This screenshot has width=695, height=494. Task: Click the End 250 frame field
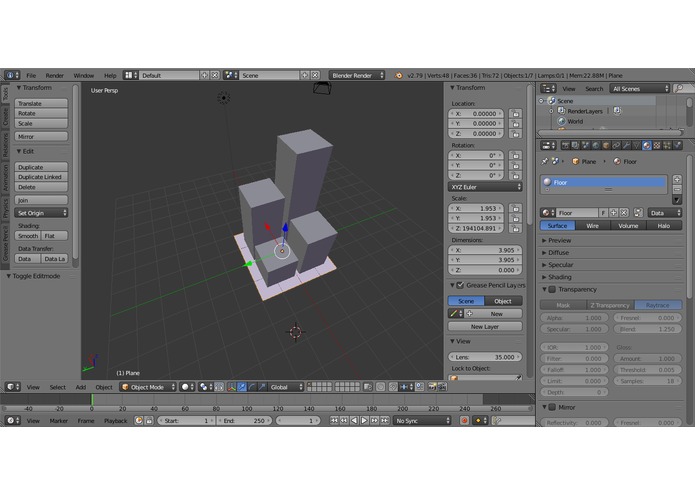tap(244, 420)
